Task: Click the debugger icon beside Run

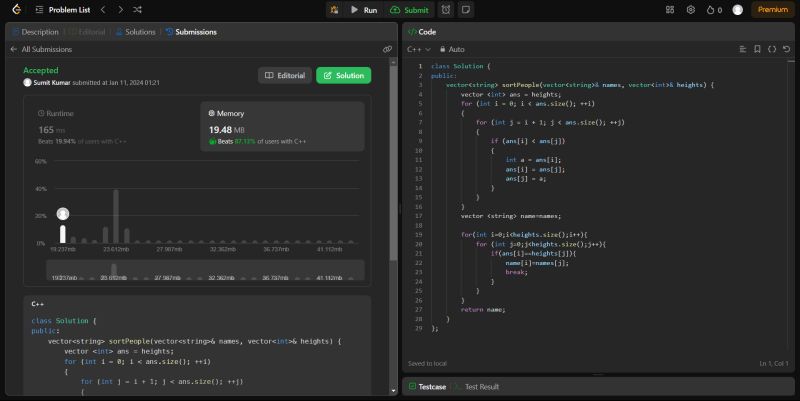Action: (x=334, y=10)
